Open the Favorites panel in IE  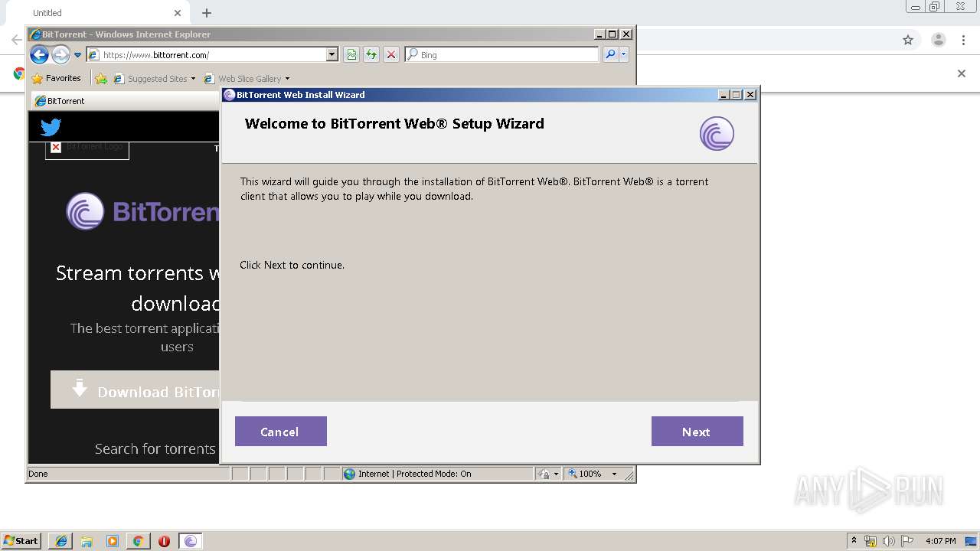(x=56, y=78)
